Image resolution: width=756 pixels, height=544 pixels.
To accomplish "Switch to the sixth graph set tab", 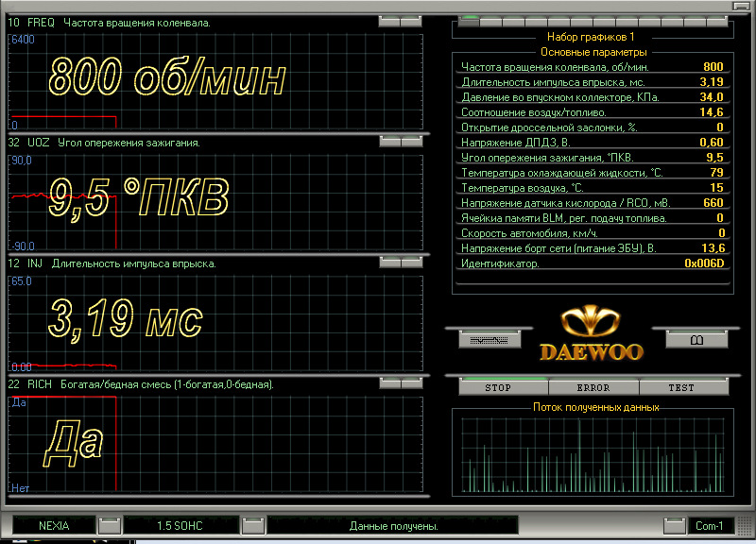I will [582, 21].
